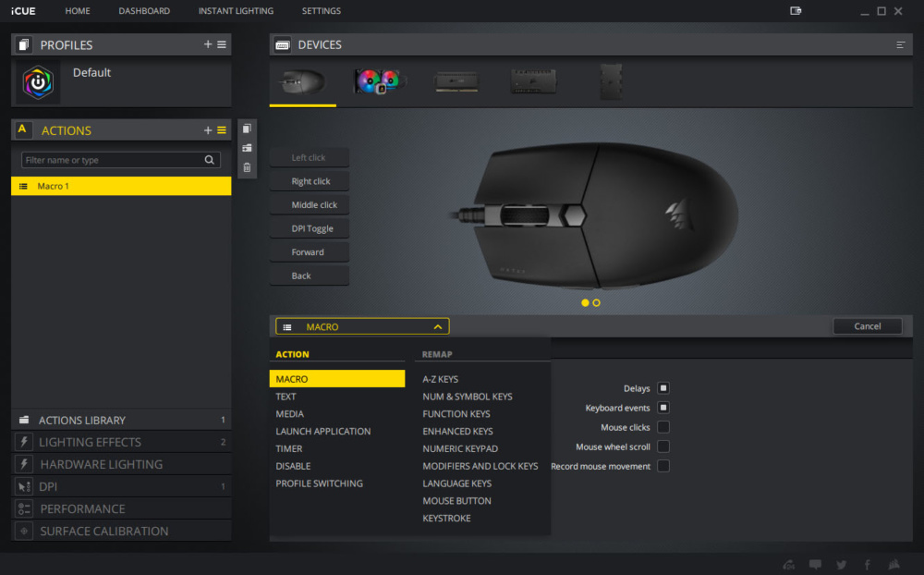Expand the Hardware Lighting section
Viewport: 924px width, 575px height.
[x=121, y=464]
